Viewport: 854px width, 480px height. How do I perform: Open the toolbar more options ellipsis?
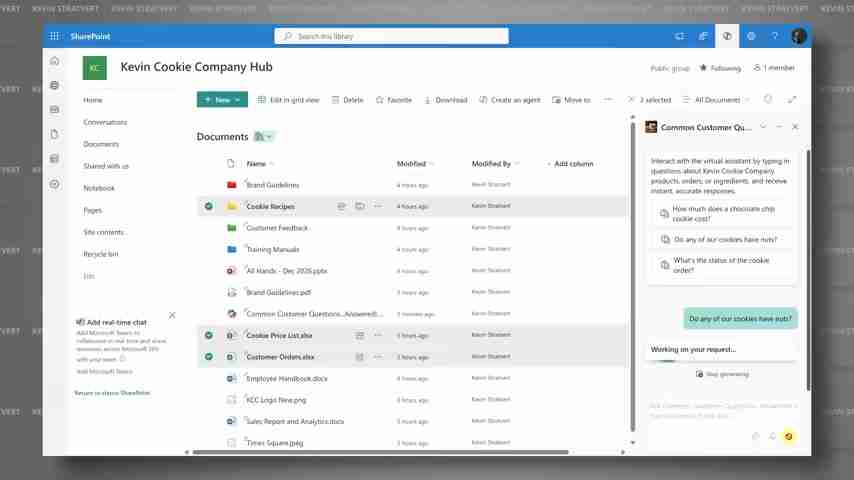pyautogui.click(x=608, y=100)
